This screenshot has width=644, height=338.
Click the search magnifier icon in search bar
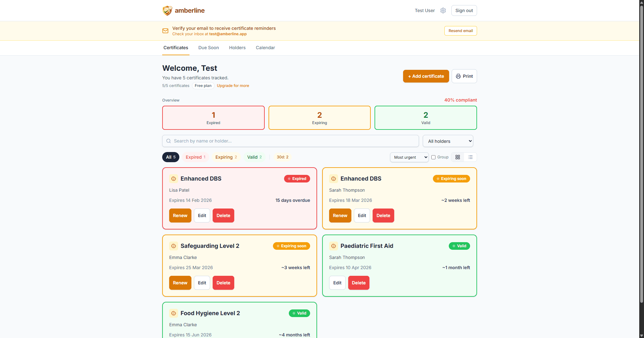169,141
